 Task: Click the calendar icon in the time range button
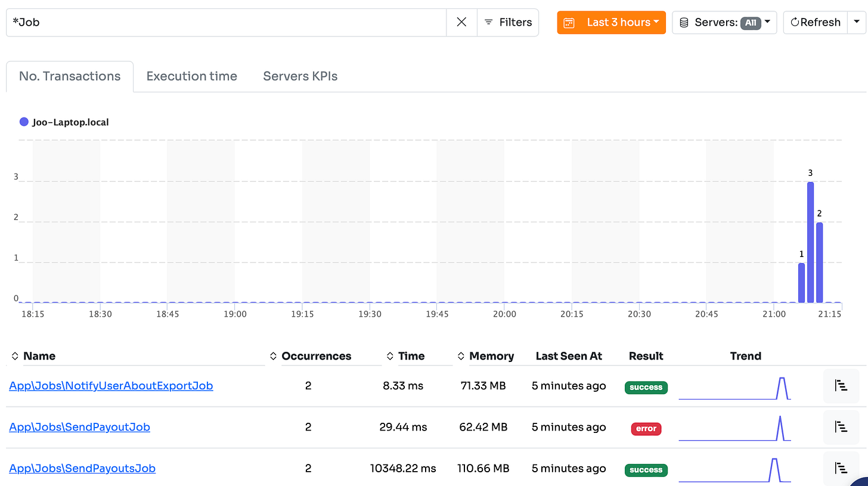pos(569,23)
